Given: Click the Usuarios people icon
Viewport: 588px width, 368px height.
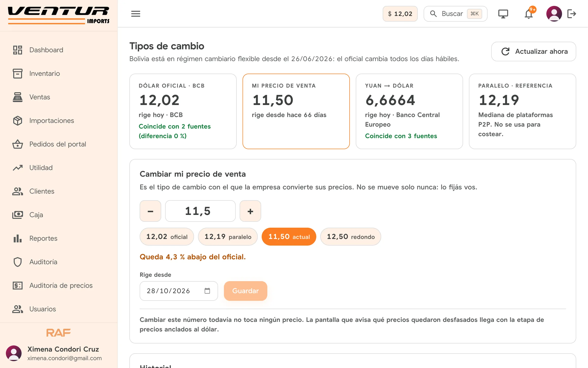Looking at the screenshot, I should tap(18, 309).
